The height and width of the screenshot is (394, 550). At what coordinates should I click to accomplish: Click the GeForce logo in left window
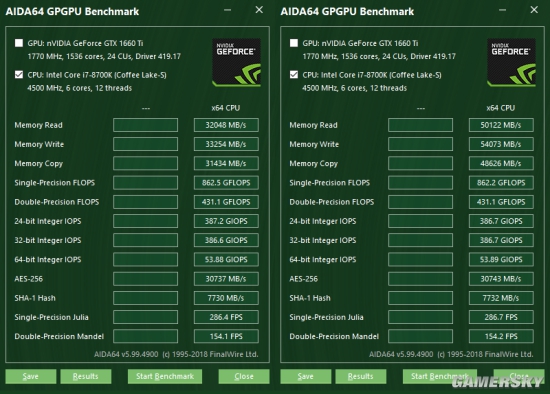[236, 62]
